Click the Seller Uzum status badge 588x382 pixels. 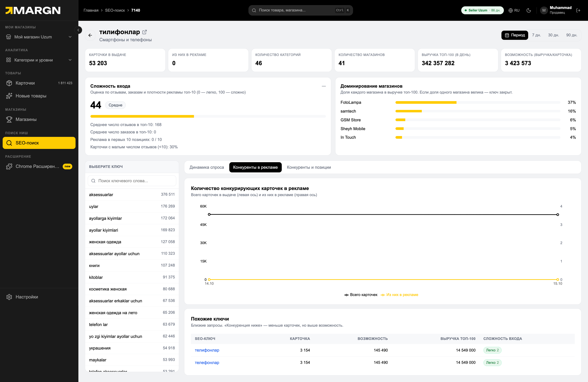click(x=482, y=10)
